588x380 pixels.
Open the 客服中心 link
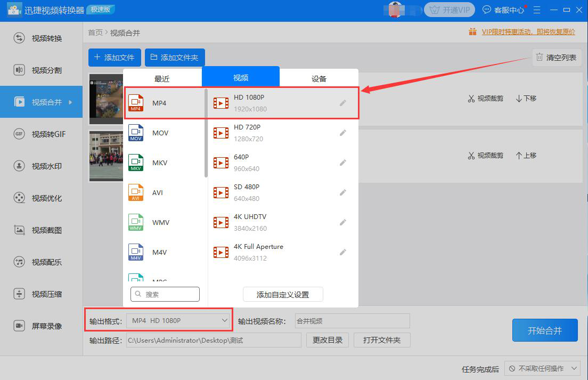pos(504,10)
